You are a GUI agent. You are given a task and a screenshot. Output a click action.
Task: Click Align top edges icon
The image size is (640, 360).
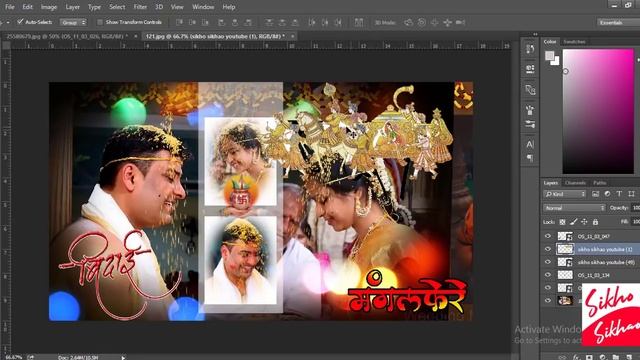tap(179, 22)
